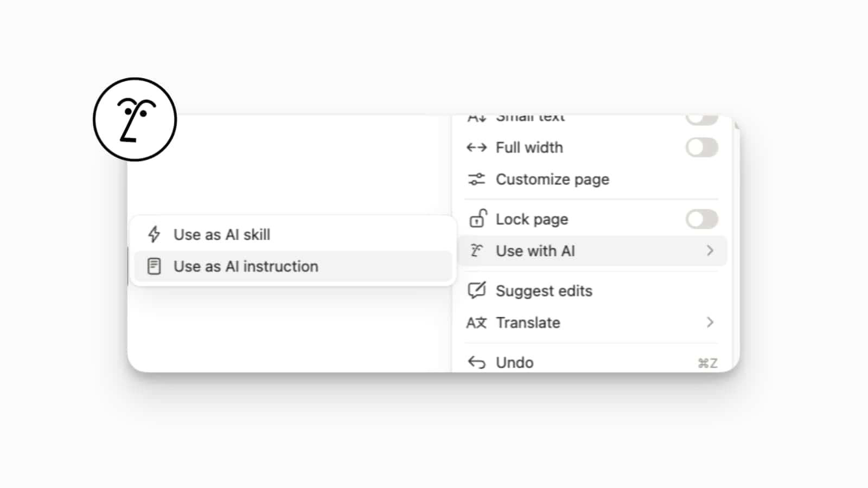Click the undo arrow icon beside Undo
Image resolution: width=868 pixels, height=488 pixels.
pyautogui.click(x=476, y=362)
